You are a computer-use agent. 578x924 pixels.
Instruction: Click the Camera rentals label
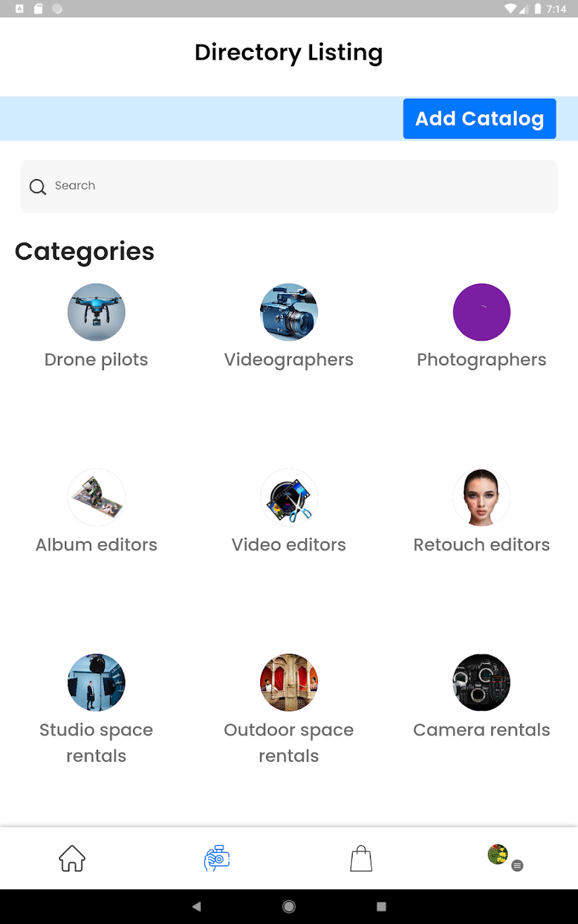point(482,730)
